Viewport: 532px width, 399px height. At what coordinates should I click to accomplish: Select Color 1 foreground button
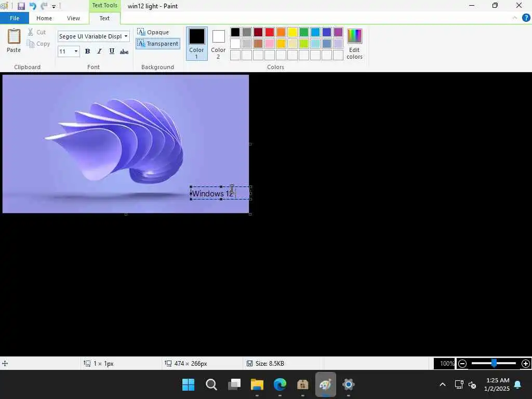pos(196,44)
